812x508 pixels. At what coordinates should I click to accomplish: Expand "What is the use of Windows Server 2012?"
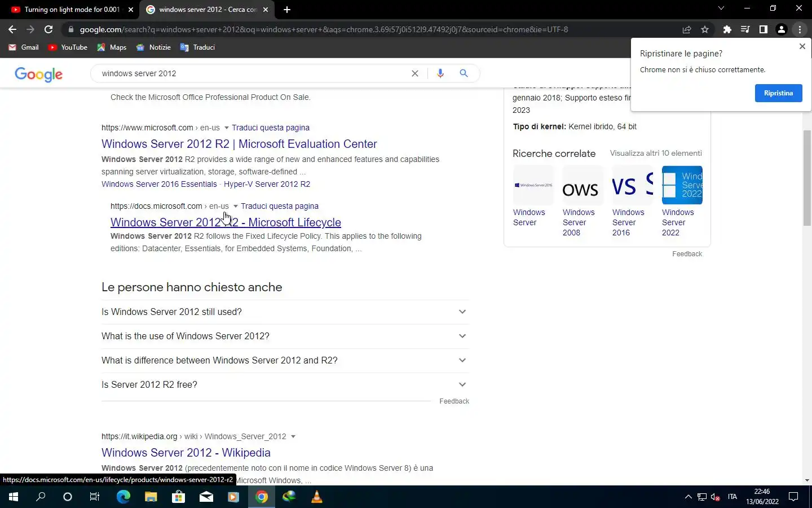pos(285,336)
